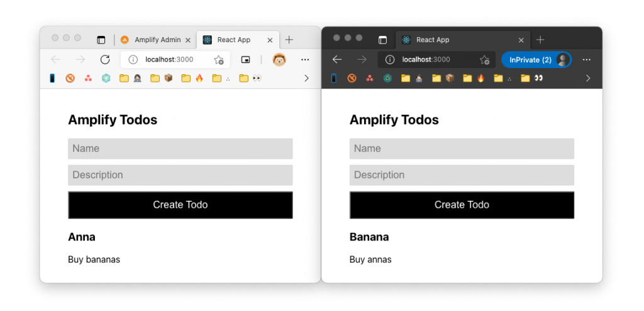Open the teal hexagon bookmark in the dark window
The height and width of the screenshot is (311, 644).
point(387,78)
